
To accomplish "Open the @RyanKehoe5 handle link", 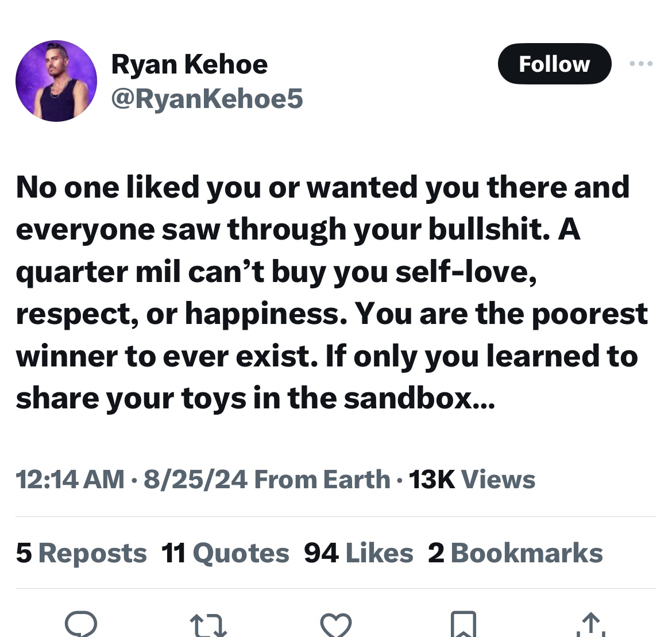I will (207, 99).
